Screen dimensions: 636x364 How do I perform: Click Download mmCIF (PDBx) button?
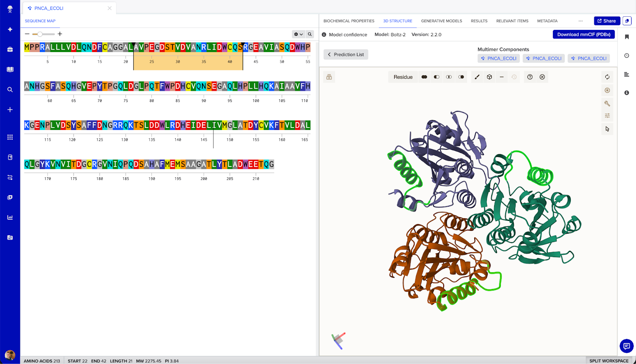click(584, 35)
